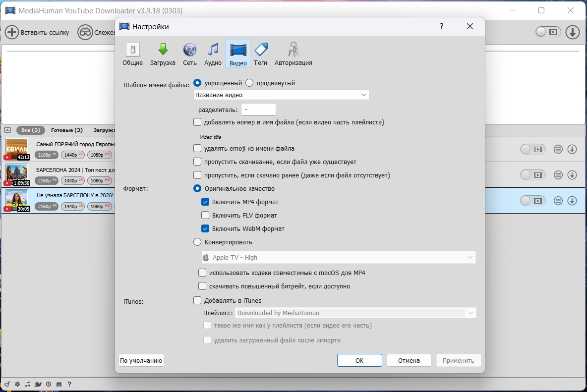The width and height of the screenshot is (587, 392).
Task: Click download arrow for Самый ГОРЯЧИЙ город row
Action: coord(572,149)
